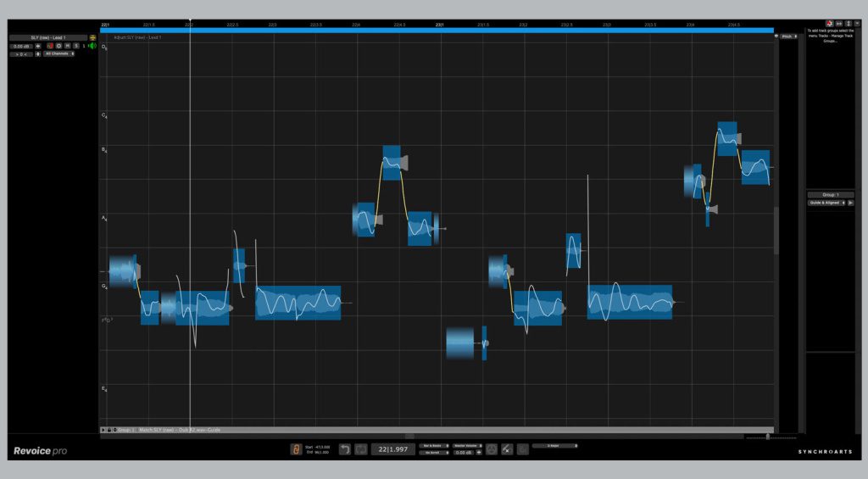Viewport: 868px width, 479px height.
Task: Edit the track pan value field
Action: pyautogui.click(x=21, y=54)
